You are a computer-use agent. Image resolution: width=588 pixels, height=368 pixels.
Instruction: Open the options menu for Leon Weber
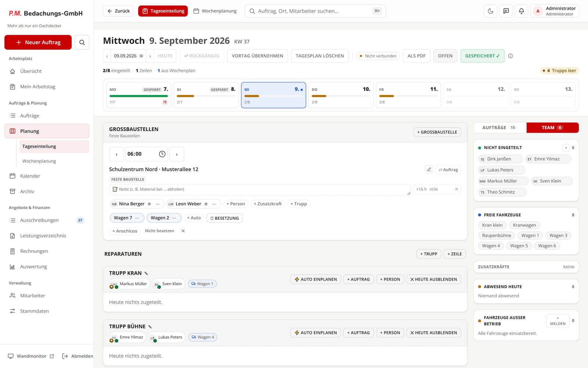tap(214, 204)
